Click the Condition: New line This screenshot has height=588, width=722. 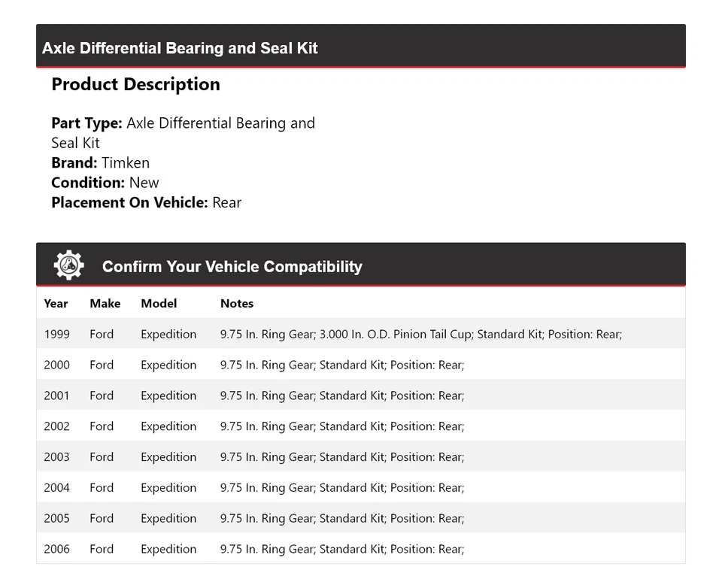(105, 183)
